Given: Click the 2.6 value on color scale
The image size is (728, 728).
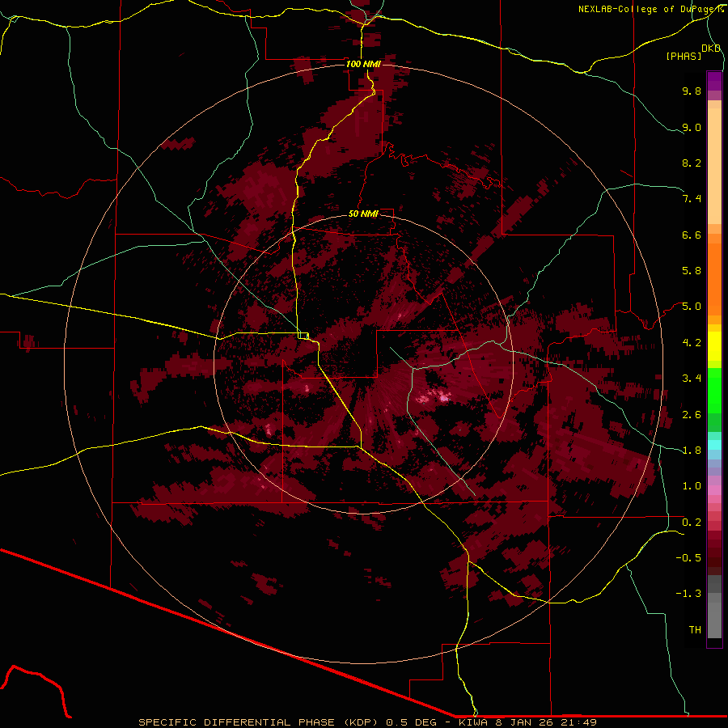Looking at the screenshot, I should pyautogui.click(x=692, y=415).
